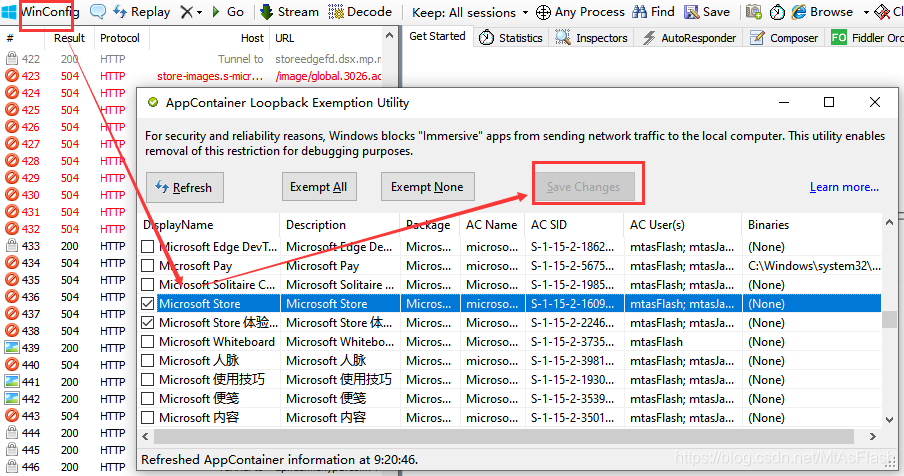Click the session list scroll-up arrow

(x=389, y=36)
